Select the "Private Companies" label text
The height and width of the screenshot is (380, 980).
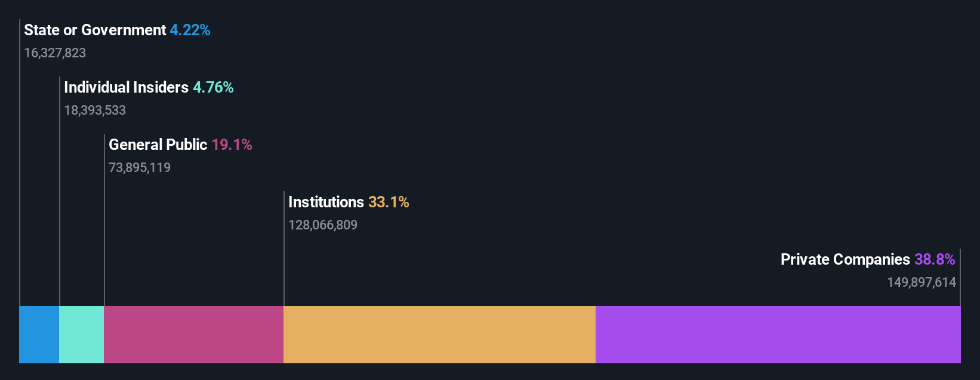pos(845,259)
